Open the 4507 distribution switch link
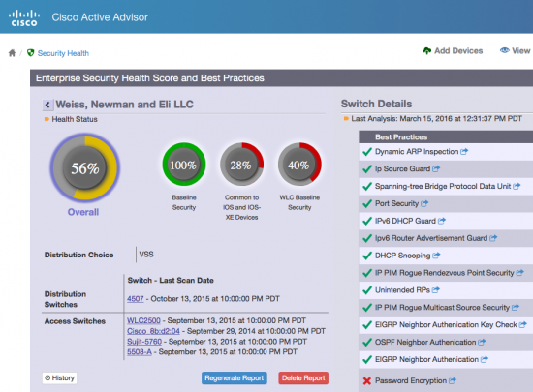 [x=136, y=299]
